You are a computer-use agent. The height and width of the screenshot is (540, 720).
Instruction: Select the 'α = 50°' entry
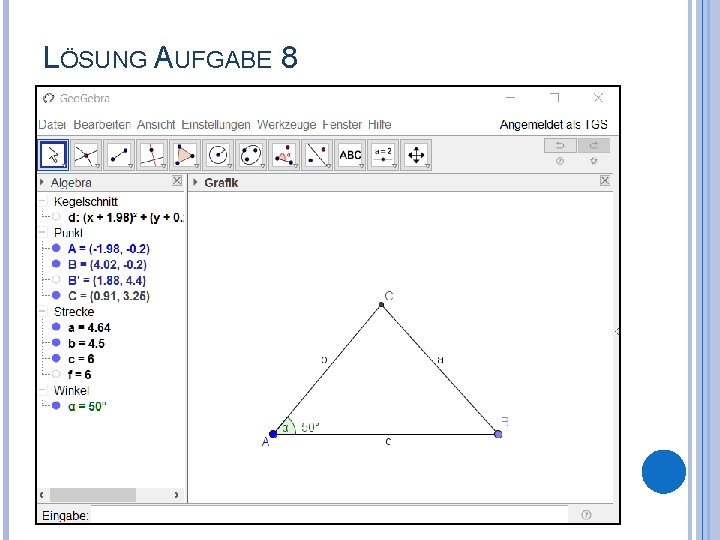(x=87, y=406)
